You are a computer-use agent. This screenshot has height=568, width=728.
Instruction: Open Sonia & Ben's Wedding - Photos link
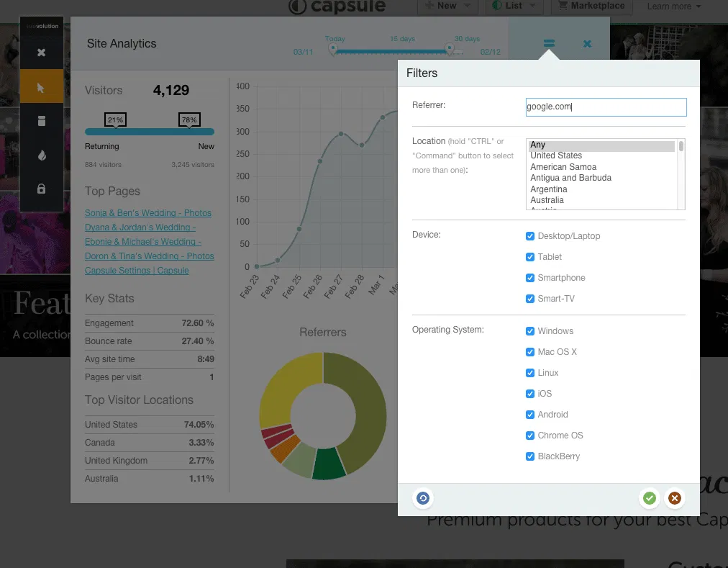148,213
